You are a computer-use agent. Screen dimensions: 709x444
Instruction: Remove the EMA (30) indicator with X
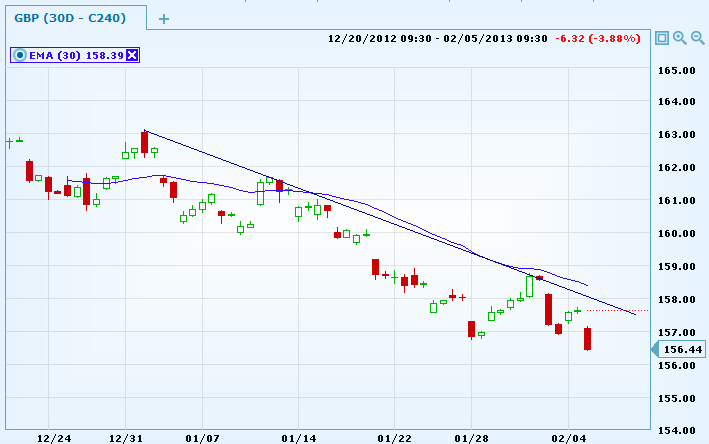pyautogui.click(x=132, y=55)
